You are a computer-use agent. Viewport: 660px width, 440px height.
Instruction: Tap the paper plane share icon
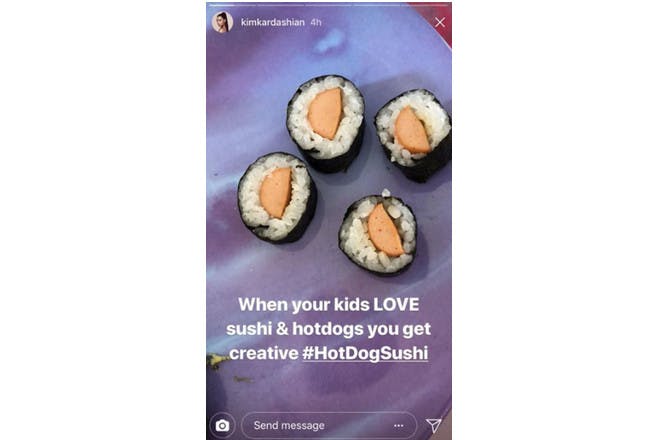point(434,425)
